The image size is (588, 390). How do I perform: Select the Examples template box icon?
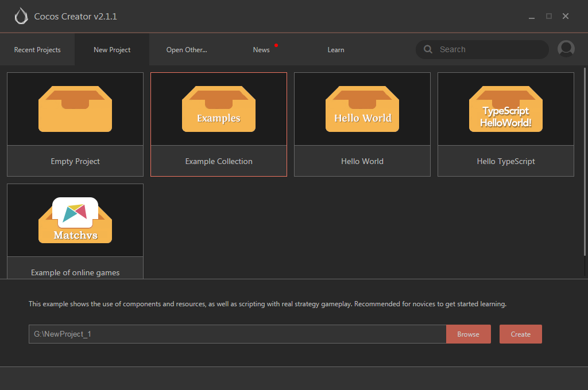[219, 108]
